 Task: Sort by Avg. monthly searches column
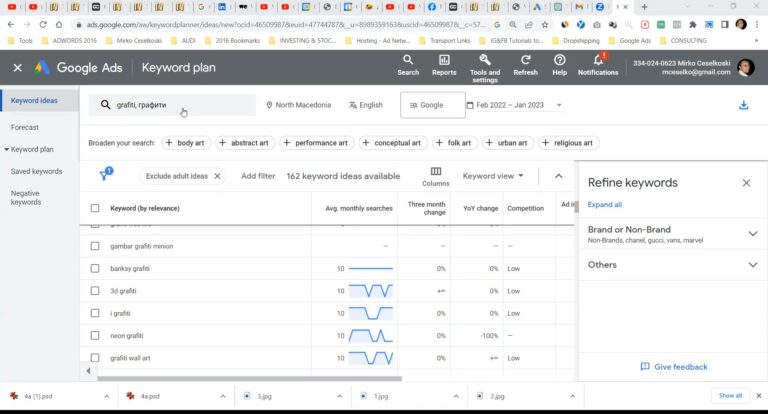click(359, 208)
